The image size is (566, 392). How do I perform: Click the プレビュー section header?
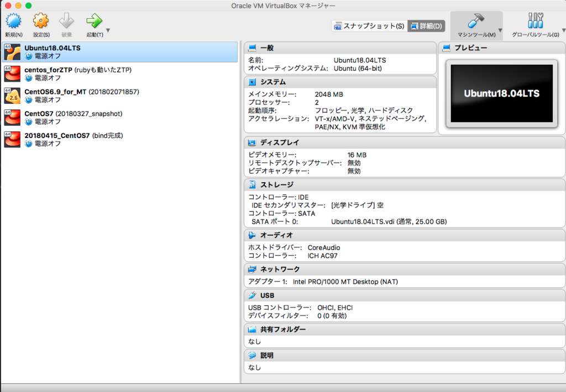pos(502,48)
